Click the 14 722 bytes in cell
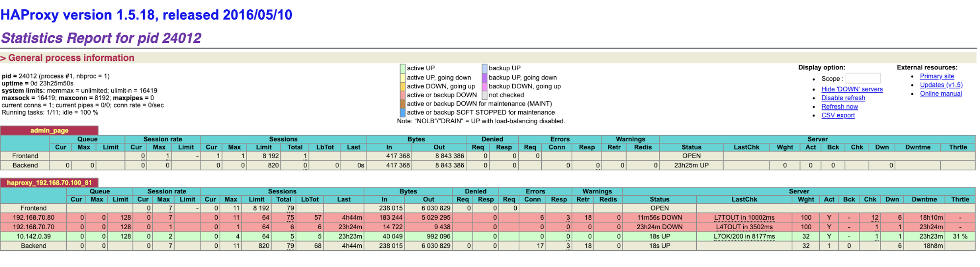The width and height of the screenshot is (980, 267). point(384,227)
